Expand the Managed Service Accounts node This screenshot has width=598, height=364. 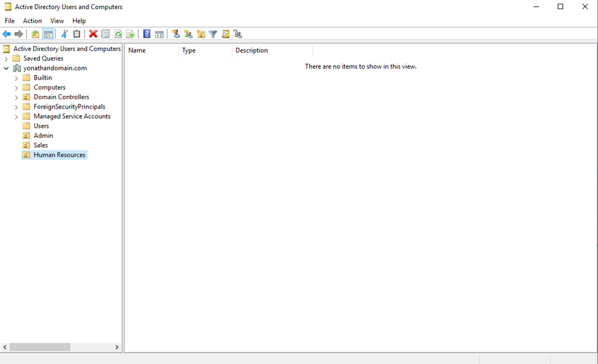(x=17, y=116)
